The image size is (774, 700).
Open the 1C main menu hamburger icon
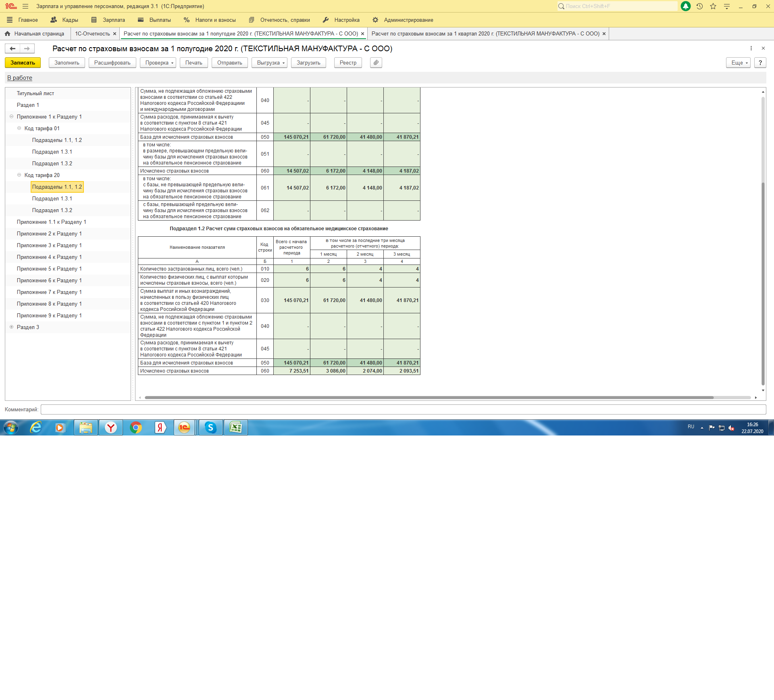[x=25, y=6]
